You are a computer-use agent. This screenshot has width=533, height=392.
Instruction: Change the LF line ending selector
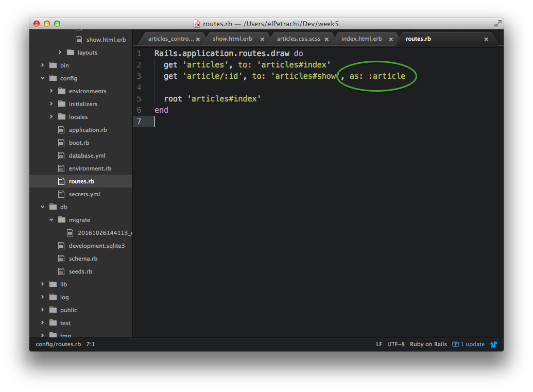tap(379, 344)
